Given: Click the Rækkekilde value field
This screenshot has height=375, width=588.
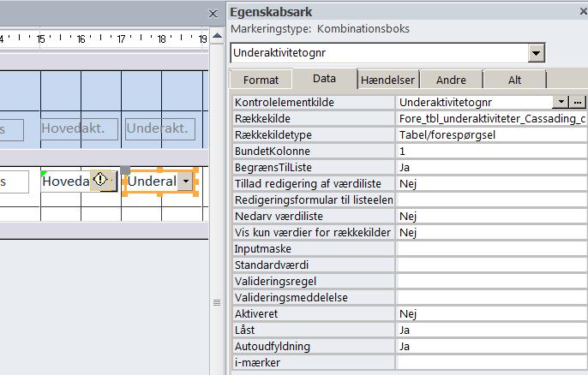Looking at the screenshot, I should coord(490,118).
